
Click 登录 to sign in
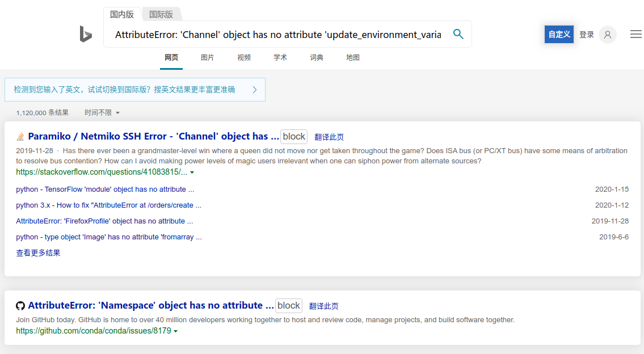[x=586, y=35]
